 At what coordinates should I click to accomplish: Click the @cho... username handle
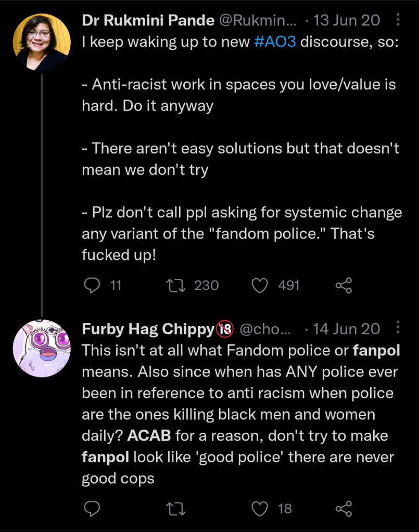(x=266, y=329)
